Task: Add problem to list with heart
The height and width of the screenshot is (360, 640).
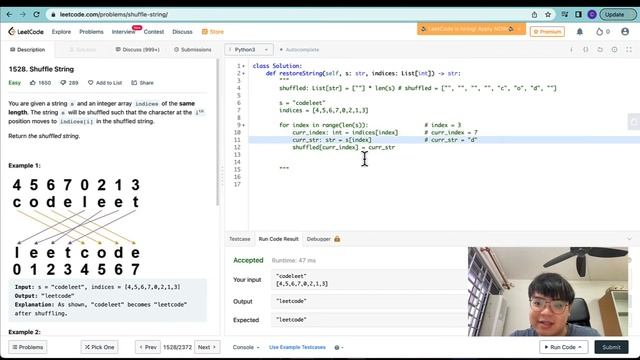Action: coord(105,82)
